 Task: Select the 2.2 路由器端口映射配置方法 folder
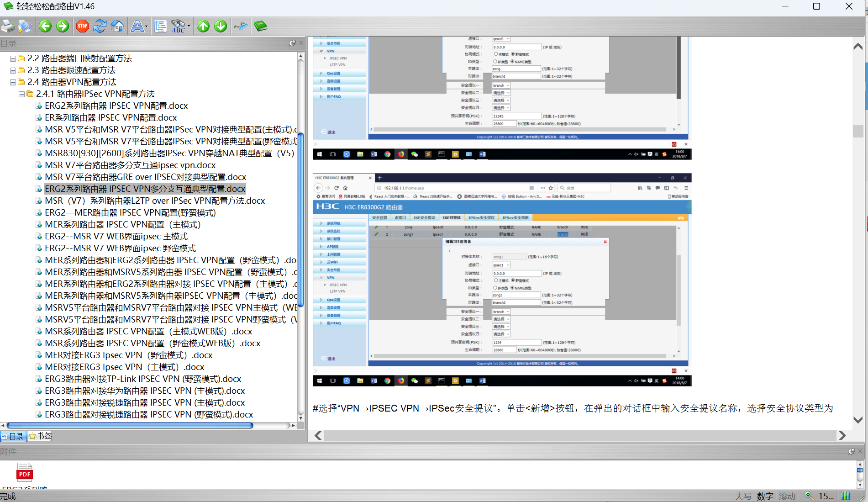click(x=79, y=58)
